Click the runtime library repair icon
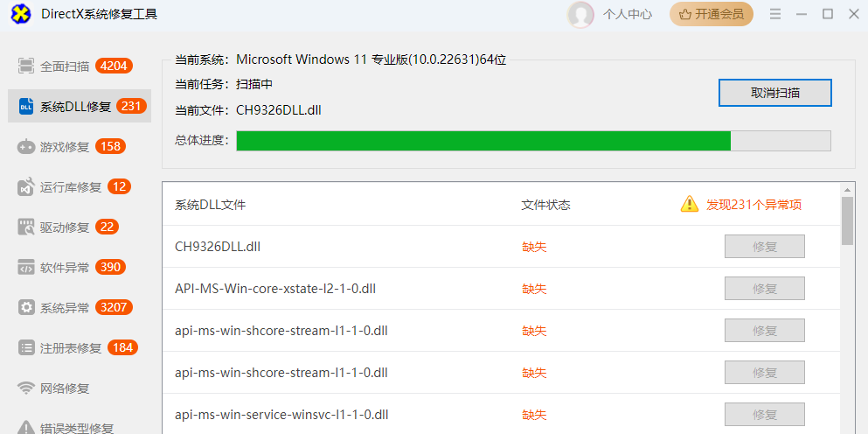Viewport: 868px width, 434px height. [x=26, y=187]
